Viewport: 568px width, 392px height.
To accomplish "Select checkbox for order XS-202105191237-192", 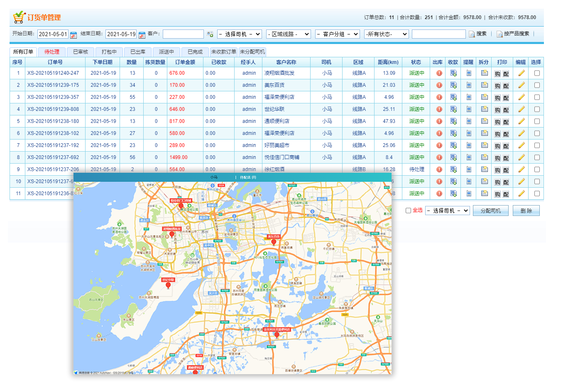I will point(537,145).
